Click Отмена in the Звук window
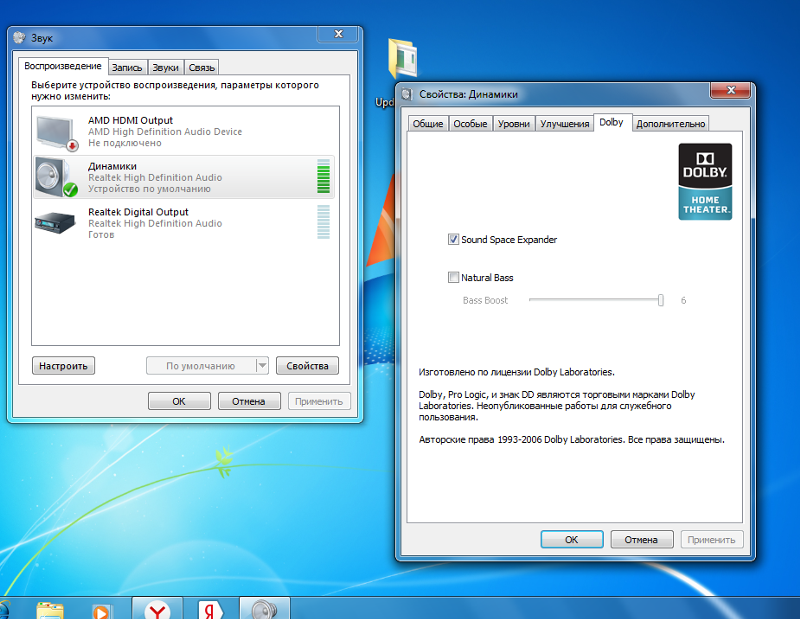 click(249, 401)
